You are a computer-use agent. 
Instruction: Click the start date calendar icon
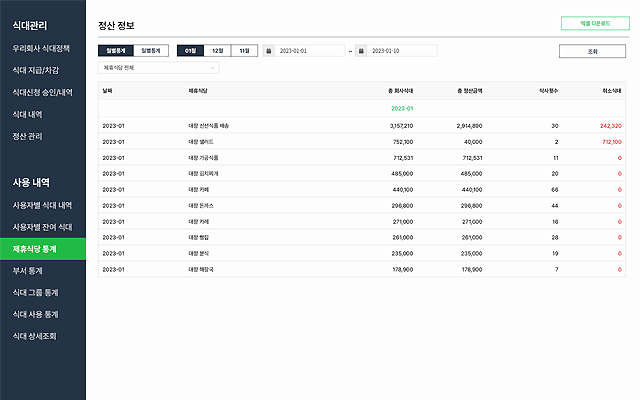(x=269, y=50)
